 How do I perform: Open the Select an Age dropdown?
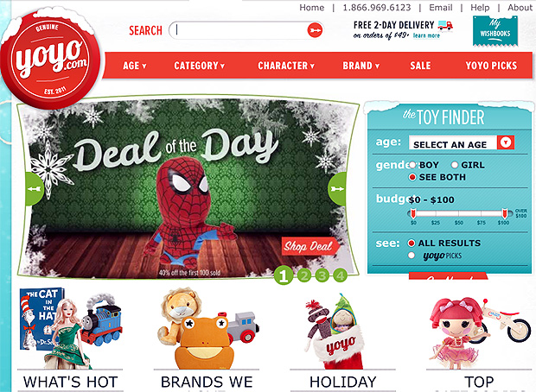coord(462,142)
